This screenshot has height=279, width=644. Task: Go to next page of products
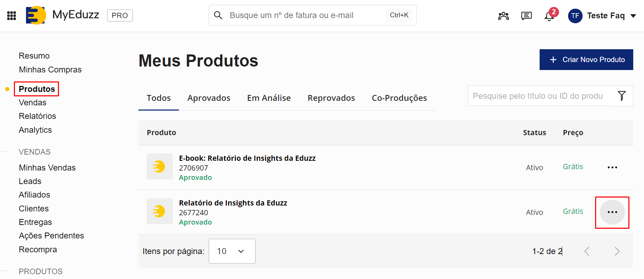coord(617,251)
